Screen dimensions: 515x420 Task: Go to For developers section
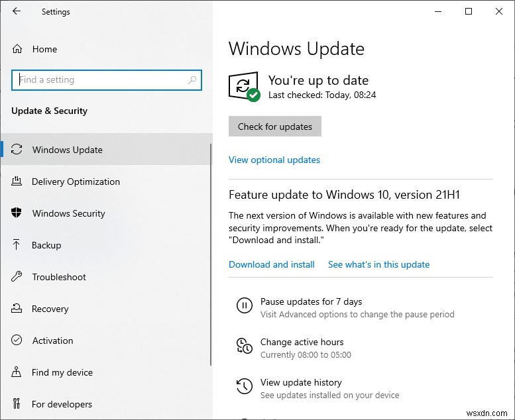62,404
